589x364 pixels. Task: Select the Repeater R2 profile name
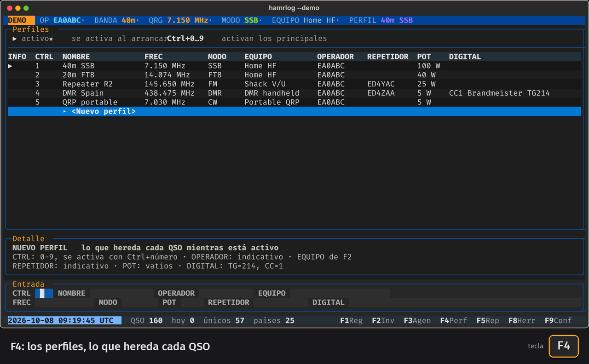87,84
